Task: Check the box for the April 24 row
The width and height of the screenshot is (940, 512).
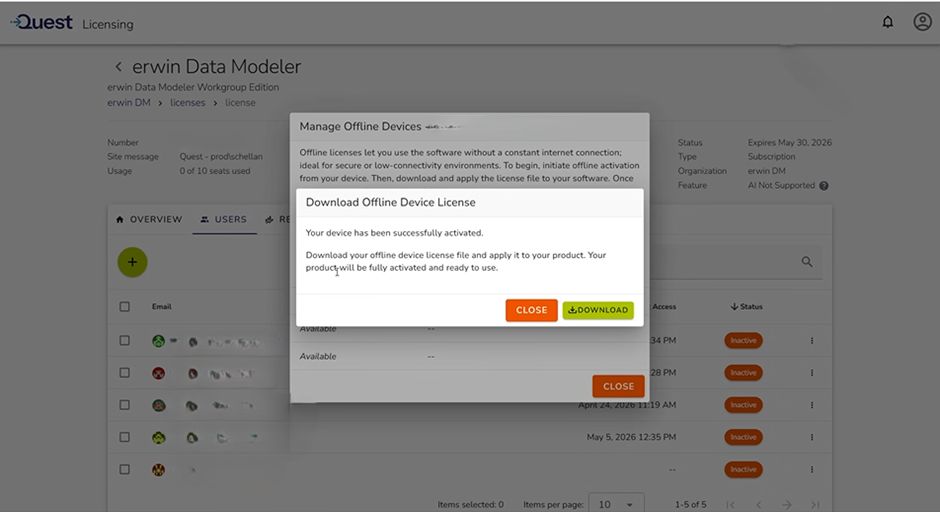Action: tap(124, 405)
